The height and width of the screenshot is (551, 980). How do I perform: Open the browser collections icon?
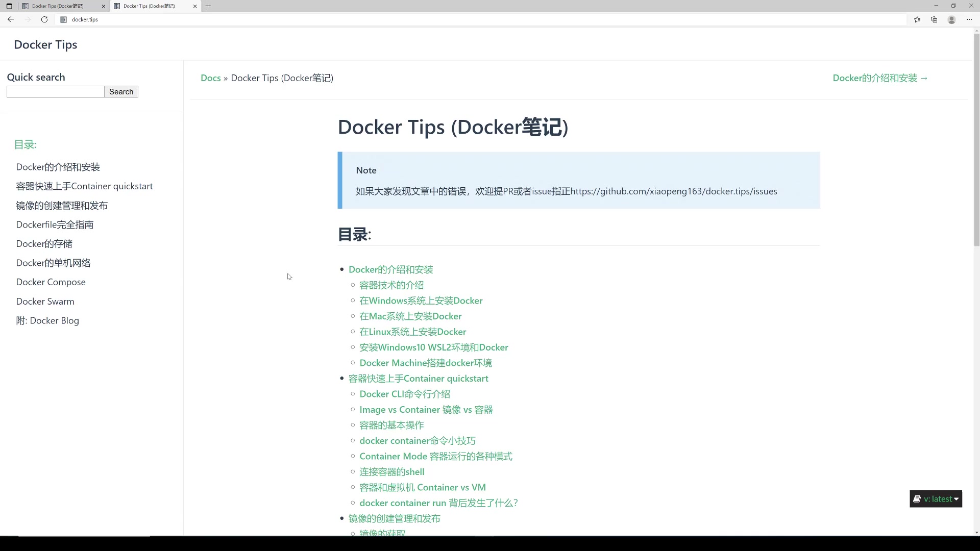tap(934, 19)
